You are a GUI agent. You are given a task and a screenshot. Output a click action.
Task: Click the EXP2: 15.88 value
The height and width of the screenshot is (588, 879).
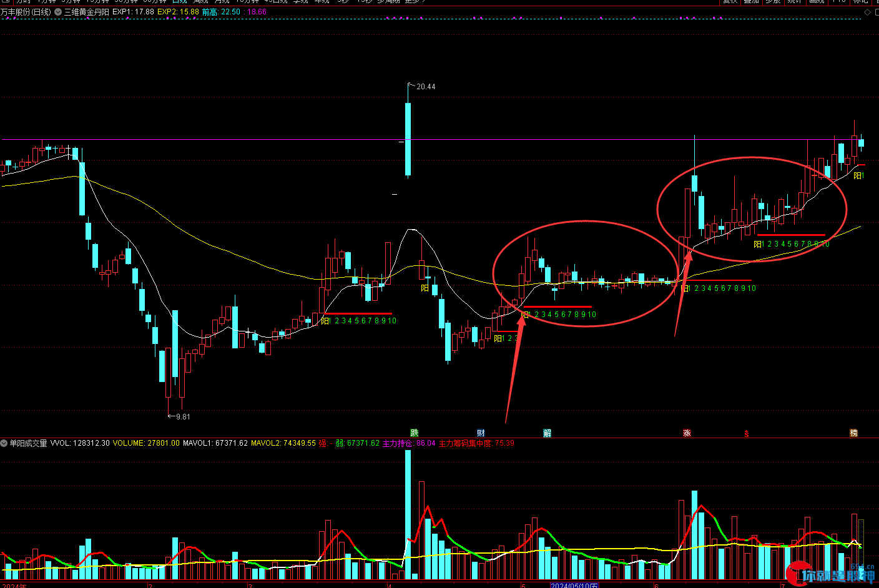click(x=178, y=12)
